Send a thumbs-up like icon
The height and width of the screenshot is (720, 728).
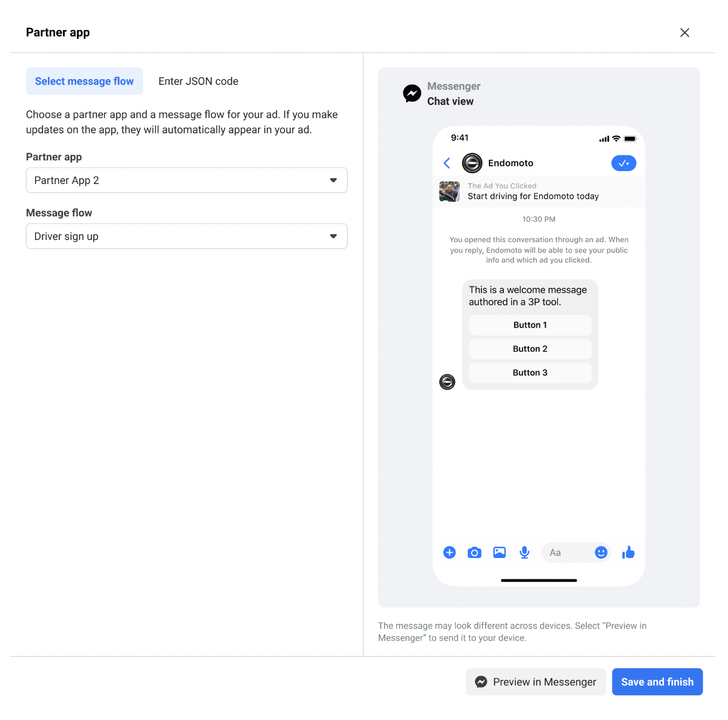pos(628,552)
